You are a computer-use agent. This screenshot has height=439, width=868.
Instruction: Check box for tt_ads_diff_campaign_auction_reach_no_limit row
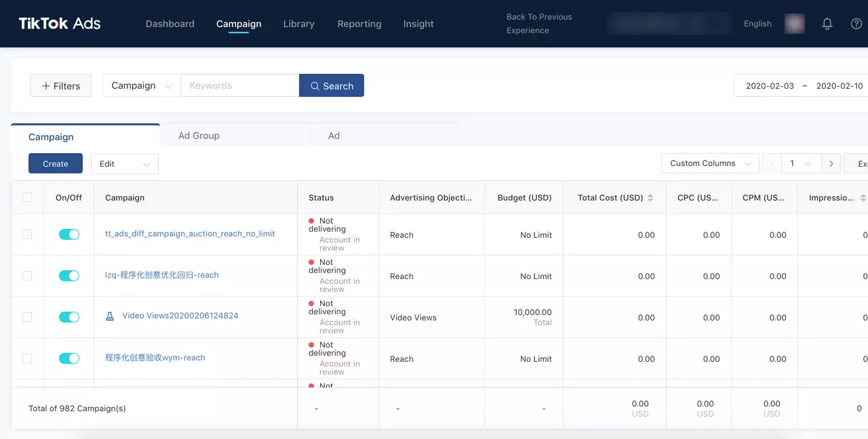tap(27, 234)
